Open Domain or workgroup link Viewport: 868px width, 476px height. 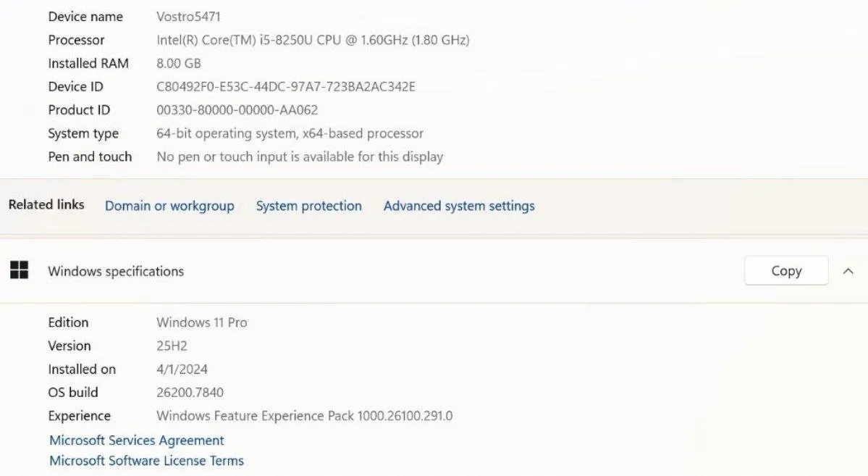(x=169, y=206)
